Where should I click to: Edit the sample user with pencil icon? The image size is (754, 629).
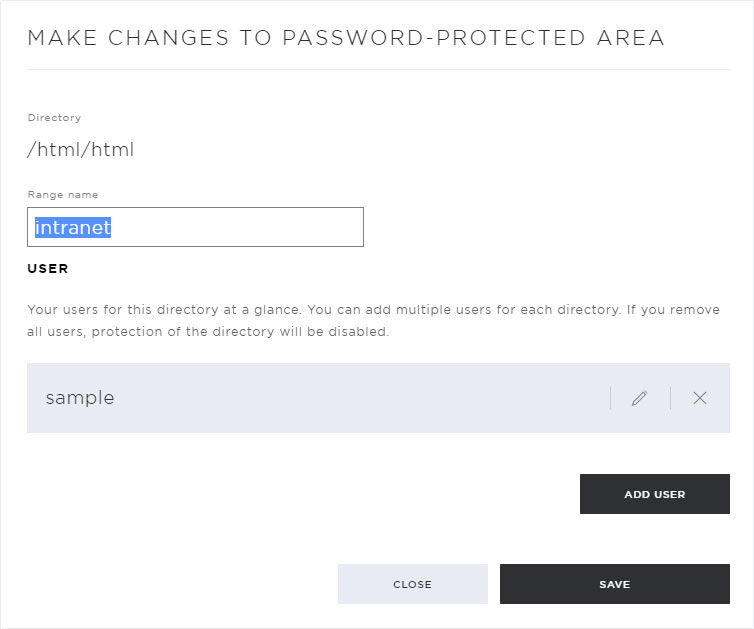pos(639,398)
